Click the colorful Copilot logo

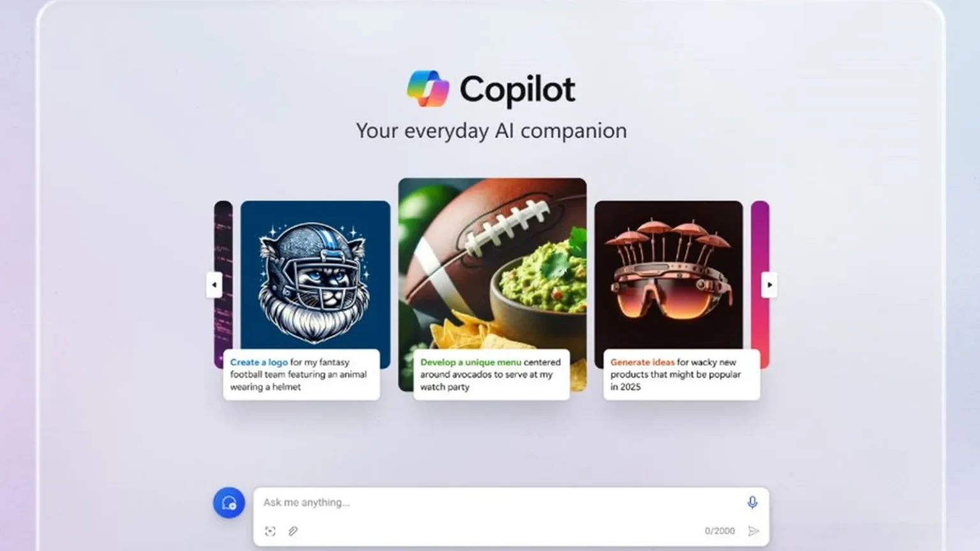428,89
